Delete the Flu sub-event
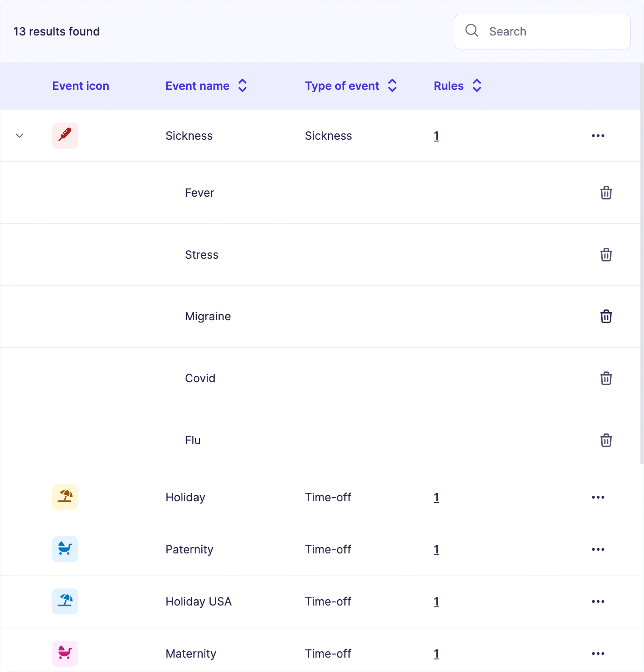Viewport: 644px width, 672px height. click(606, 440)
